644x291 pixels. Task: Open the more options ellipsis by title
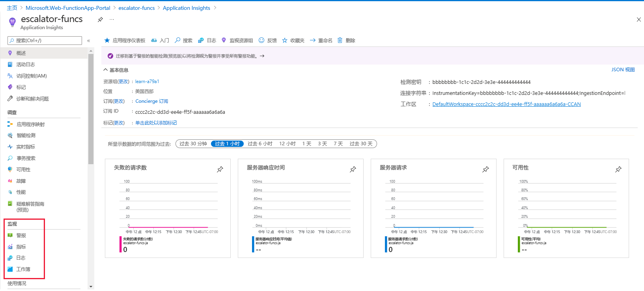pos(112,19)
